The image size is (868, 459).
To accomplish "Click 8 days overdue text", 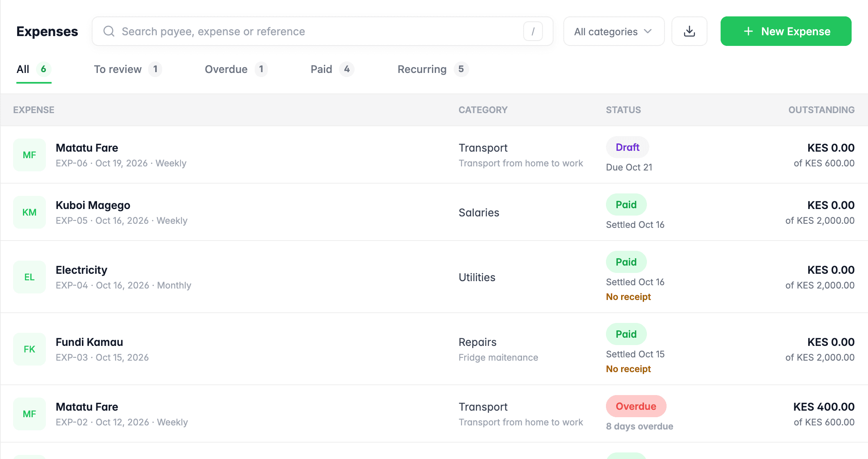I will [640, 426].
